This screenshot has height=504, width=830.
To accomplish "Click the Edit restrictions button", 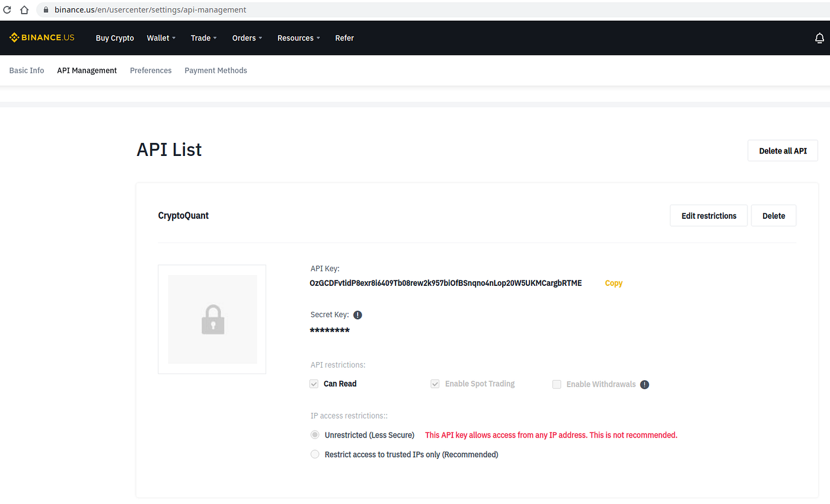I will pyautogui.click(x=709, y=216).
